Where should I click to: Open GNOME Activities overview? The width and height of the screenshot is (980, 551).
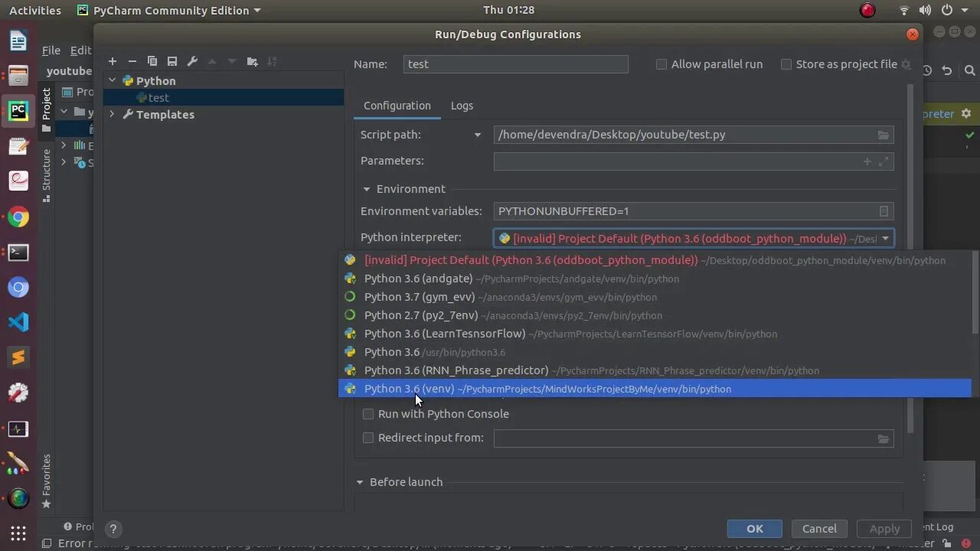click(35, 10)
